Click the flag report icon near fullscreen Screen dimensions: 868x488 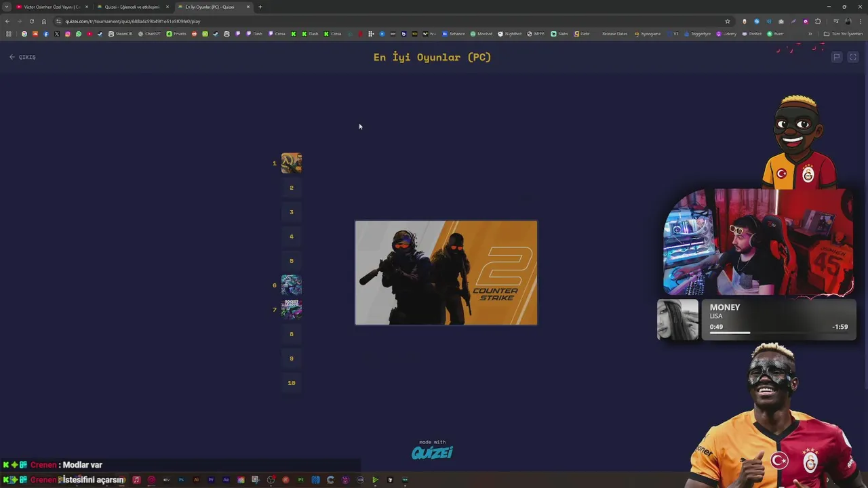point(837,57)
